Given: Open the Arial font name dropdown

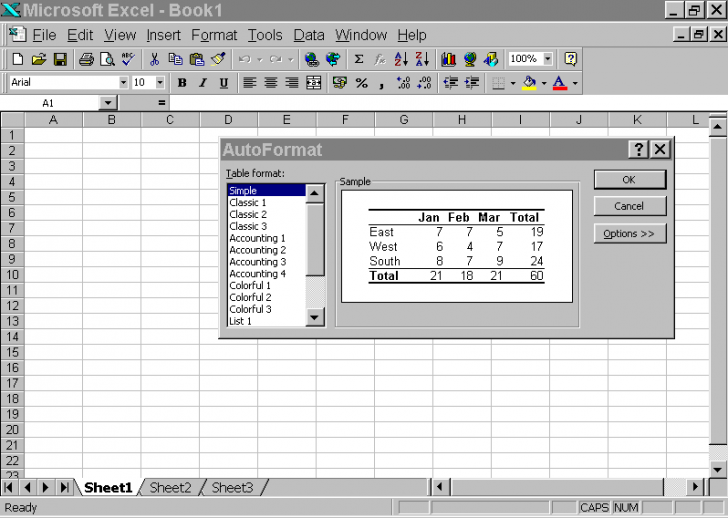Looking at the screenshot, I should (x=123, y=83).
